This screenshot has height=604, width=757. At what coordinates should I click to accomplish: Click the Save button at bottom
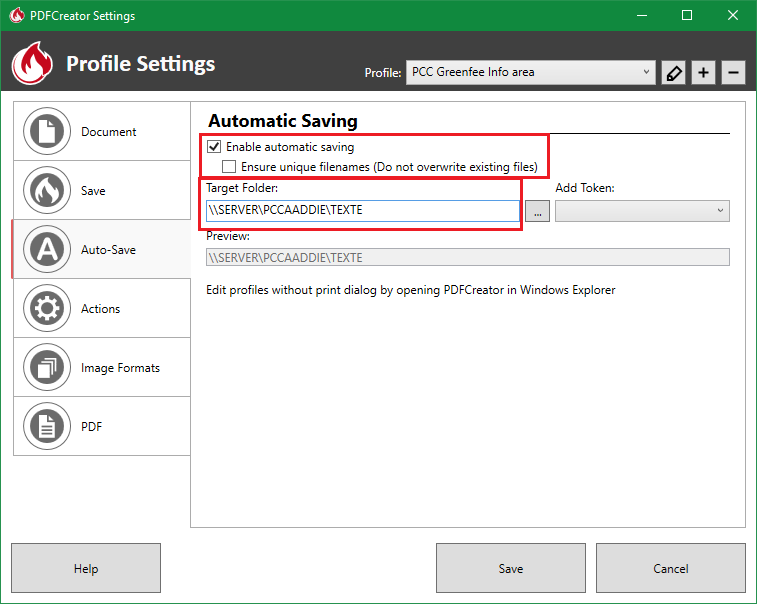tap(511, 569)
